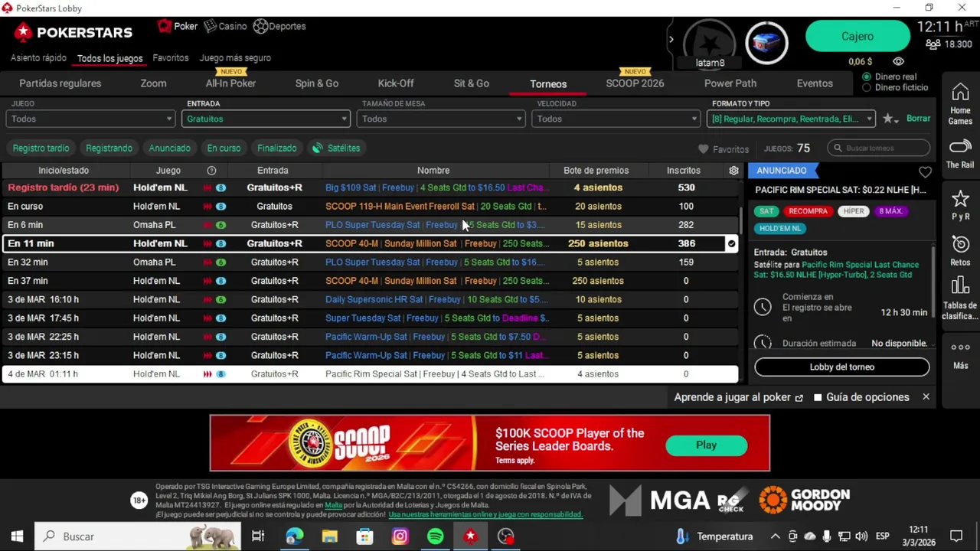Click the treasure chest rewards icon

click(x=766, y=43)
